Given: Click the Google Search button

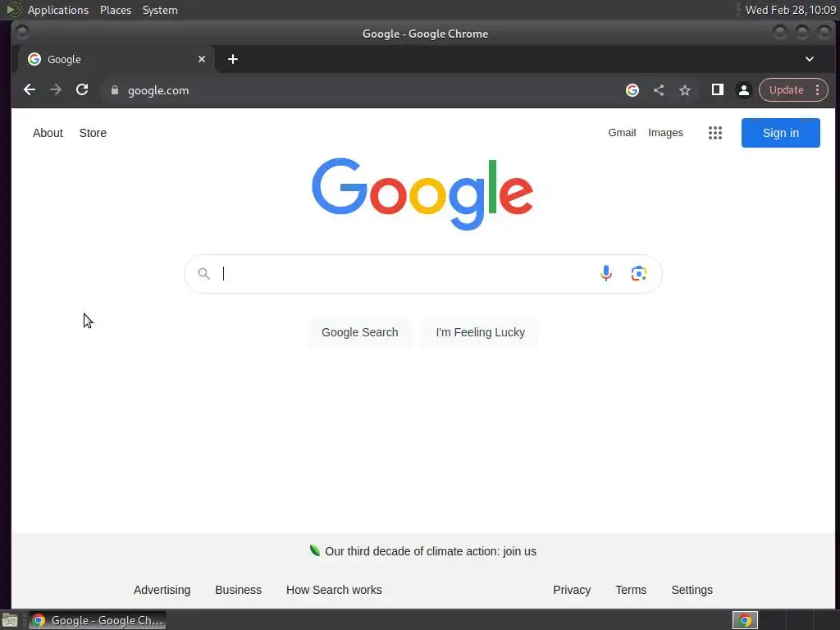Looking at the screenshot, I should [359, 332].
